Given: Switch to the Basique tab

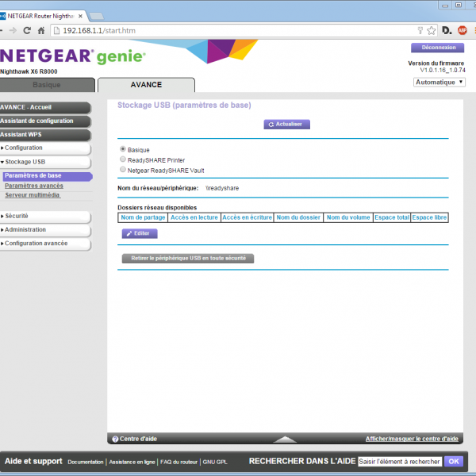Looking at the screenshot, I should (46, 85).
